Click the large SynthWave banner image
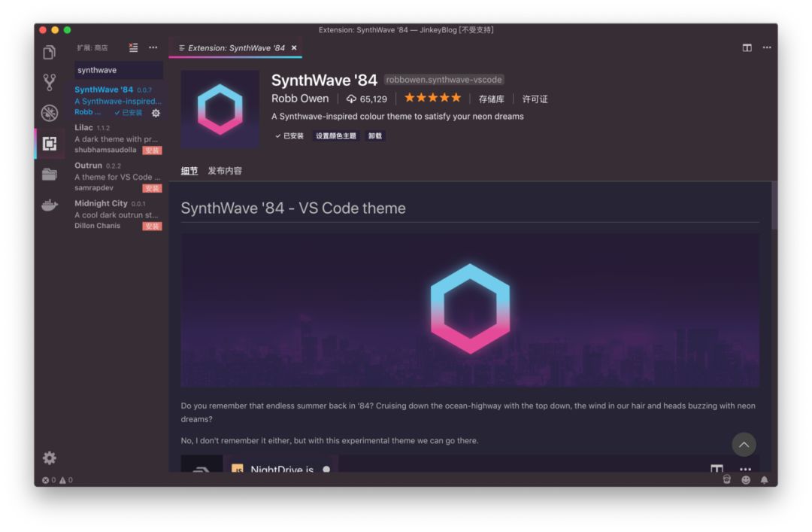 470,309
